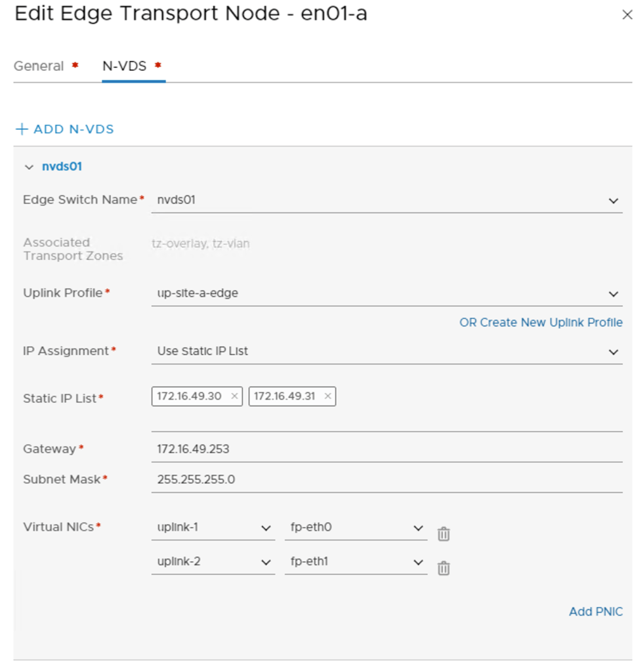Open the Uplink Profile dropdown
The width and height of the screenshot is (640, 672).
[x=613, y=293]
